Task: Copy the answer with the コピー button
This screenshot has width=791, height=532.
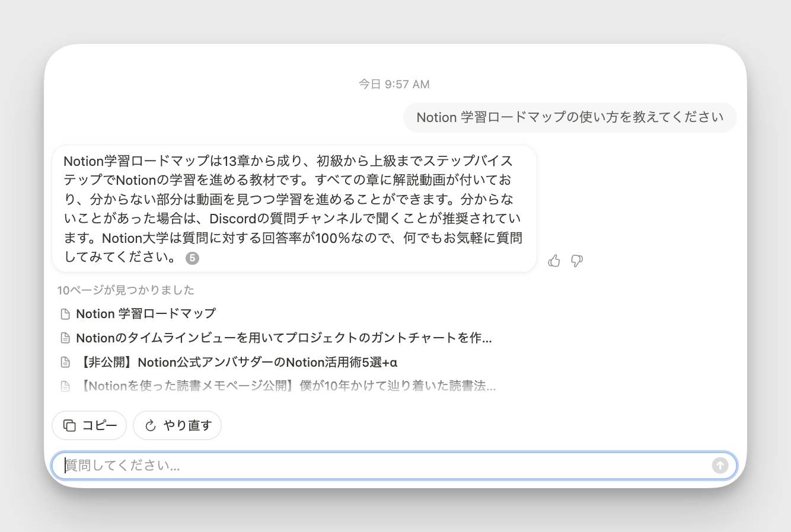Action: [90, 425]
